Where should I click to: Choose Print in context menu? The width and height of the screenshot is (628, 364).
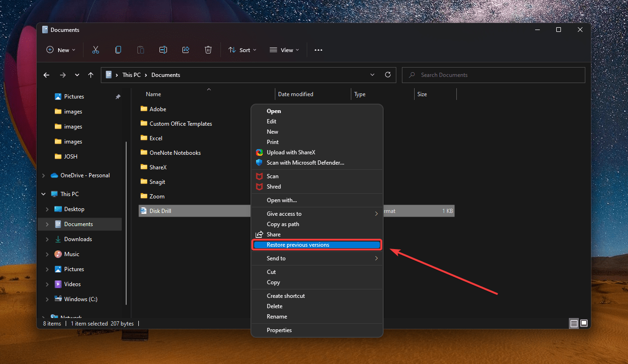click(x=317, y=142)
